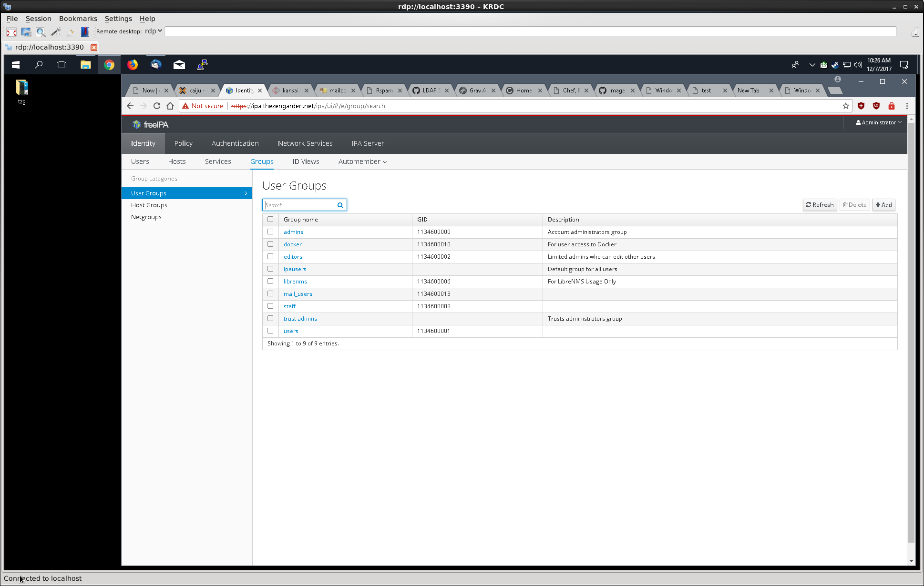
Task: Close the rdp://localhost:3390 KRDC tab
Action: (94, 47)
